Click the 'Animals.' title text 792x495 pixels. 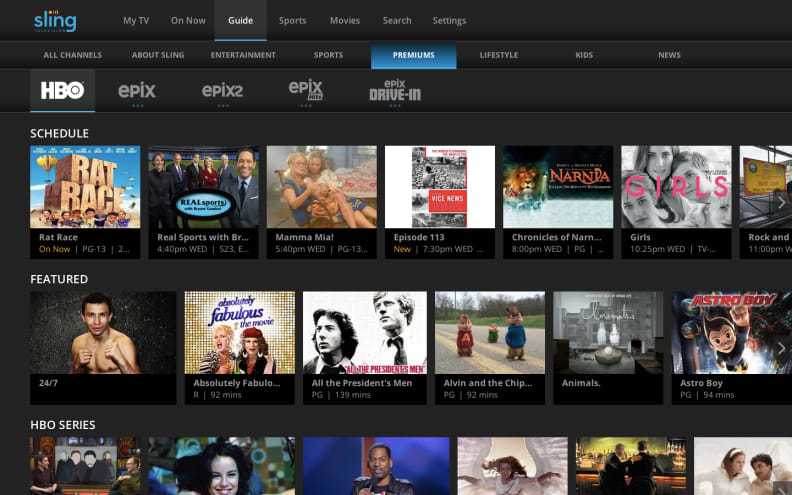(581, 383)
